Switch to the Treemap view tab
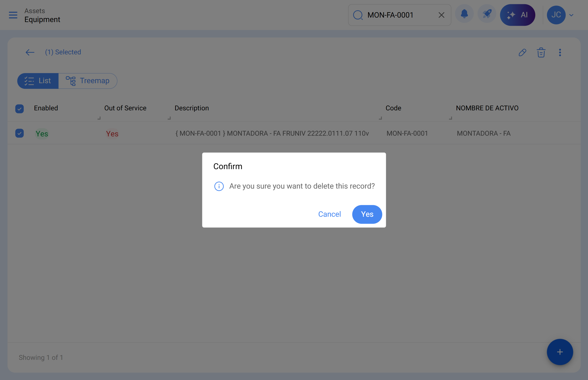 [88, 81]
